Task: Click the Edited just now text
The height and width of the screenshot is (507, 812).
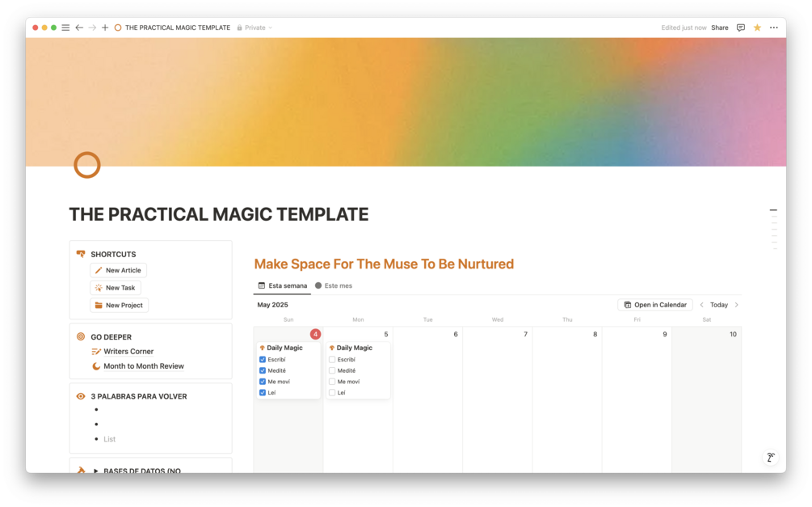Action: [x=684, y=27]
